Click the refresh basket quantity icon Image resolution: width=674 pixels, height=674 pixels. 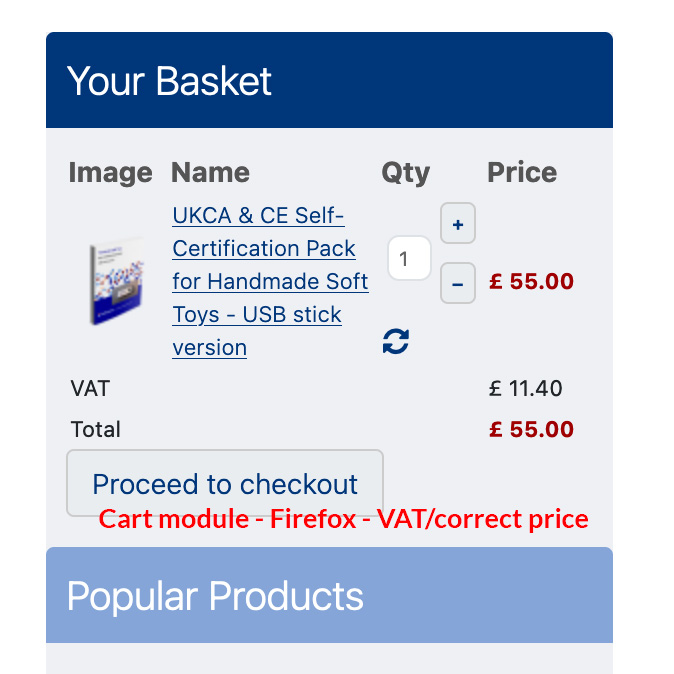coord(396,342)
